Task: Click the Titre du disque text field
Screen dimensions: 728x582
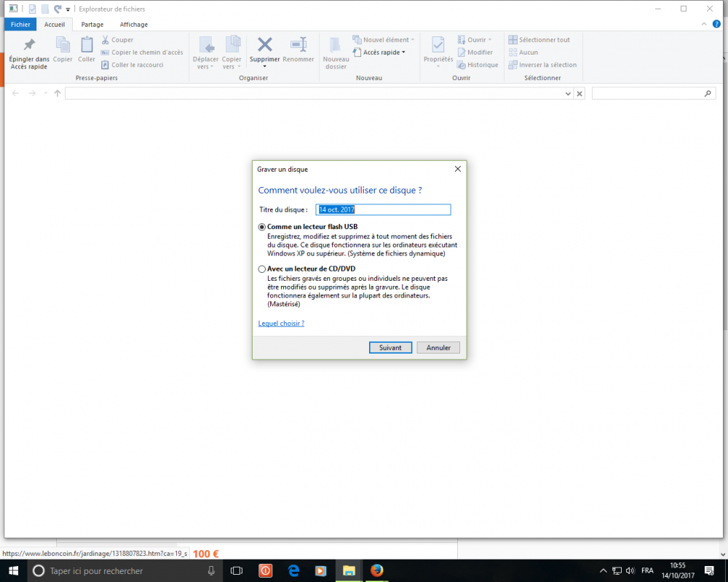Action: (383, 210)
